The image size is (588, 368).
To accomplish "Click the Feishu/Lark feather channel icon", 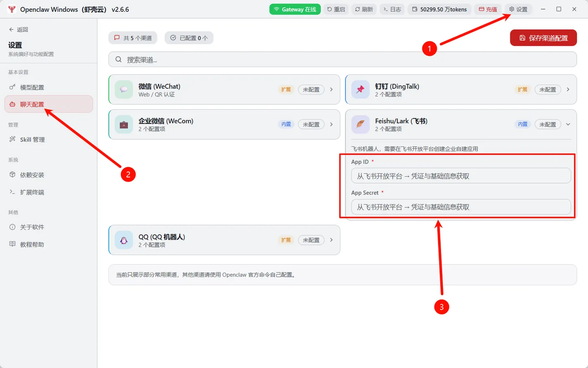I will pyautogui.click(x=360, y=124).
